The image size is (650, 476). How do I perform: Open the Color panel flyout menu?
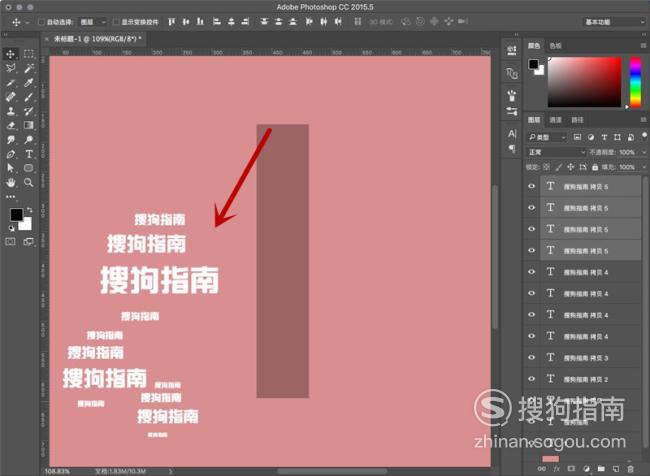point(643,46)
